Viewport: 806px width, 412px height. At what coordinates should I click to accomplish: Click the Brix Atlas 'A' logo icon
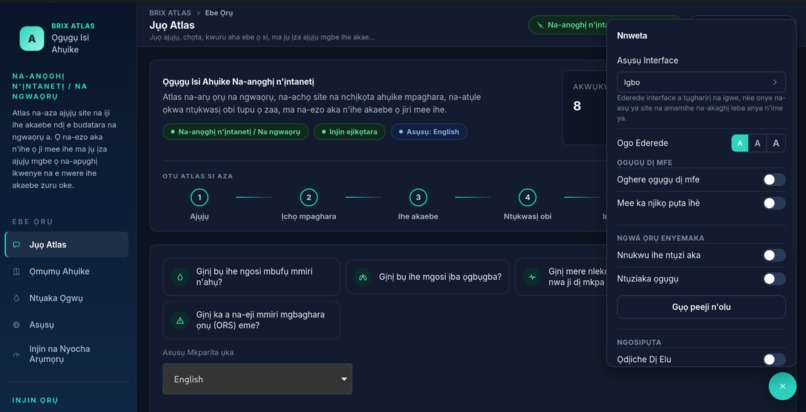(32, 39)
